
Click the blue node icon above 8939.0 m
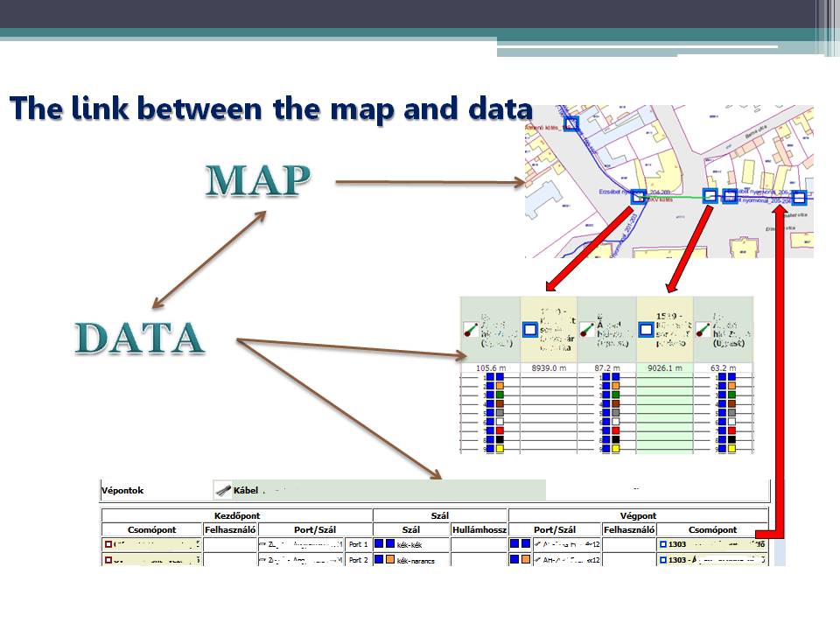point(530,330)
